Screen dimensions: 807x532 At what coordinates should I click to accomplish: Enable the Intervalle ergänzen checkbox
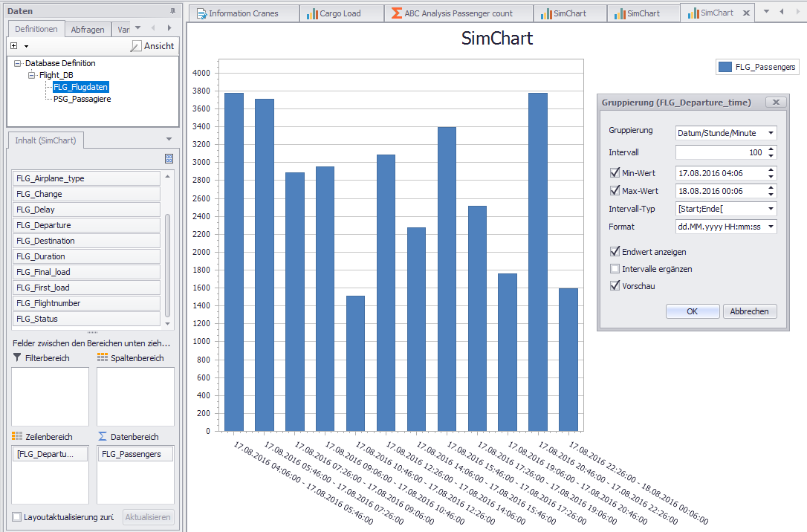pyautogui.click(x=615, y=269)
